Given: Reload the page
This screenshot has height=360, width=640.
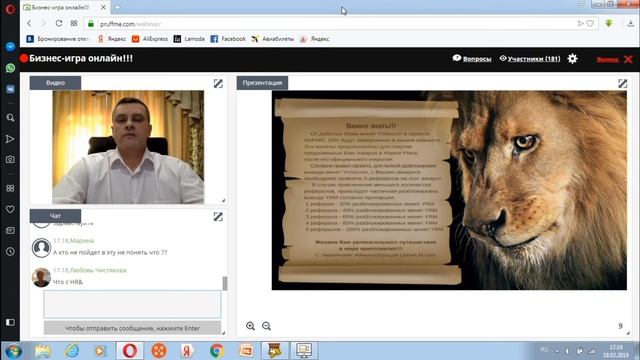Looking at the screenshot, I should pos(59,23).
